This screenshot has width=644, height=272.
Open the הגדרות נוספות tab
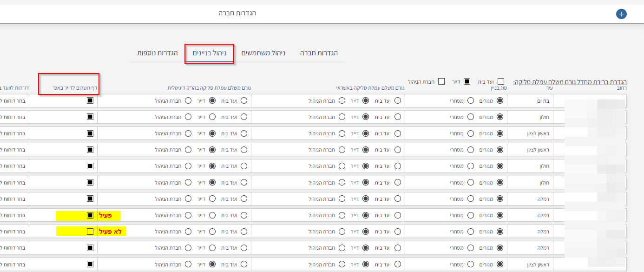(x=158, y=53)
